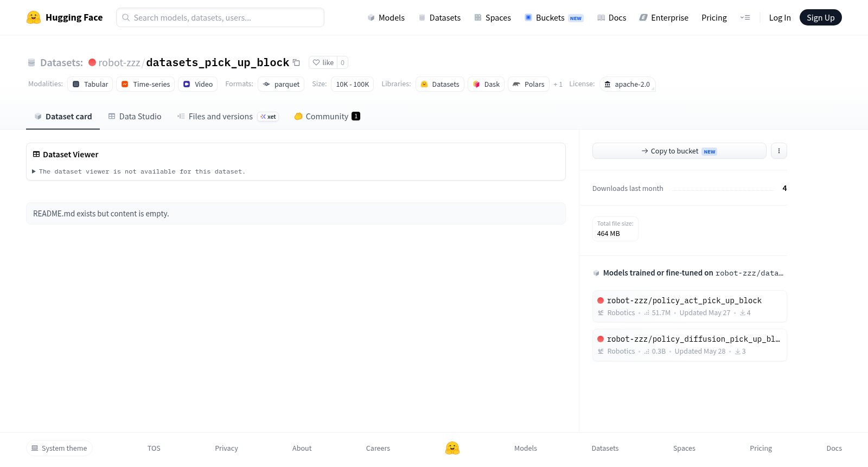Go to Datasets in top navigation
Screen dimensions: 868x467
439,17
